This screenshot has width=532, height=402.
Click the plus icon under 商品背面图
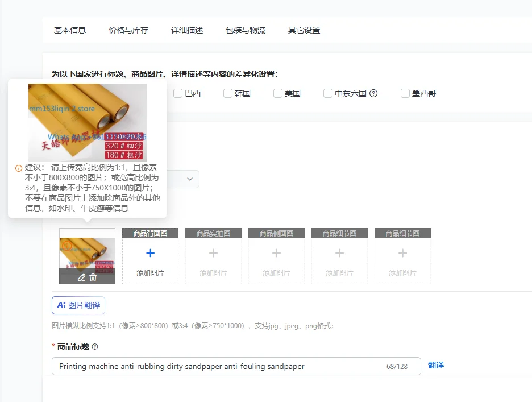pos(150,253)
